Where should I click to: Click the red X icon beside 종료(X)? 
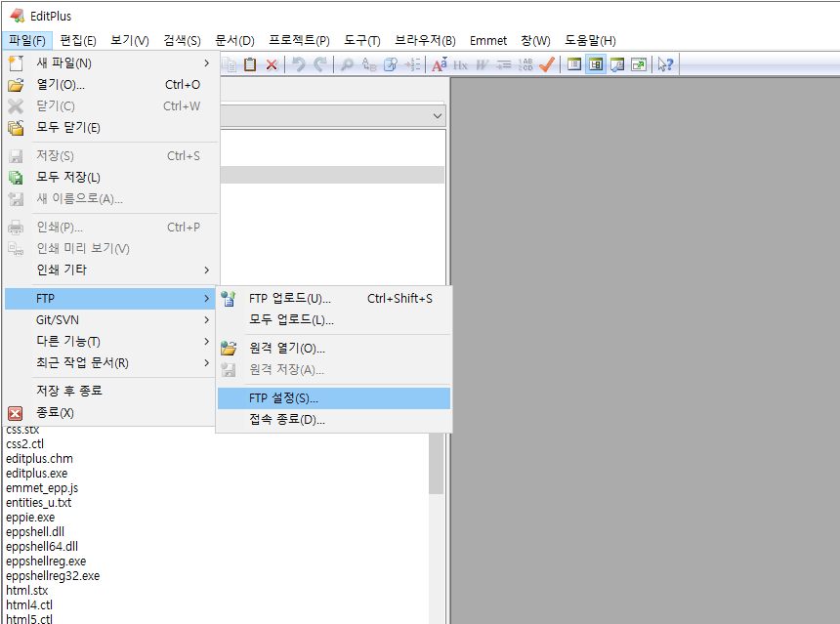[x=15, y=413]
